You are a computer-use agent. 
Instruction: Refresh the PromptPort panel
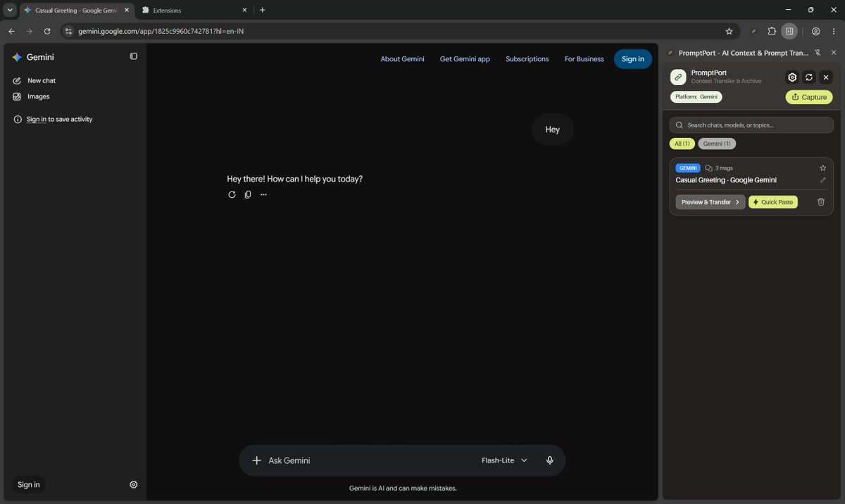tap(809, 77)
